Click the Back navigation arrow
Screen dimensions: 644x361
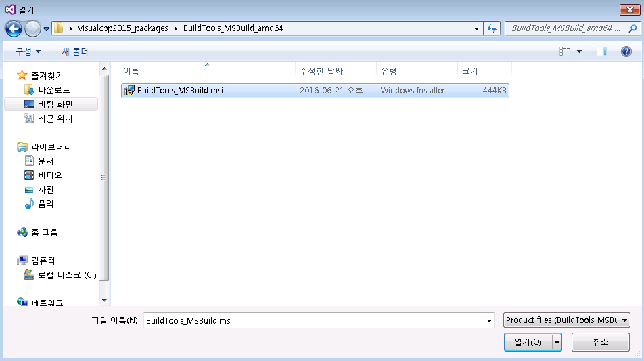[x=14, y=28]
